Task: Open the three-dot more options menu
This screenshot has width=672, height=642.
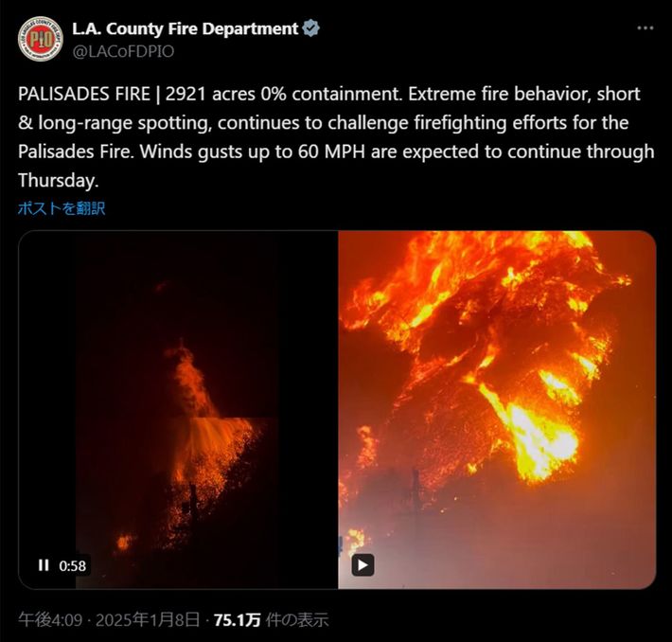Action: pos(645,28)
